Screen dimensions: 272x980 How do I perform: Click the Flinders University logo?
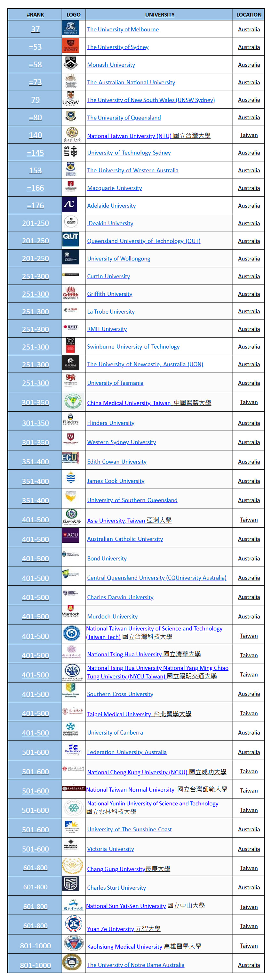[71, 420]
